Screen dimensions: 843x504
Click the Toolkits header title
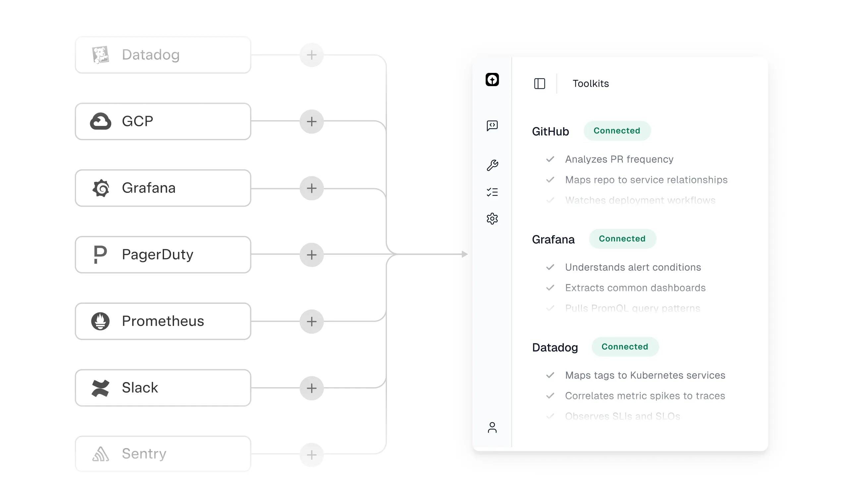pos(590,84)
